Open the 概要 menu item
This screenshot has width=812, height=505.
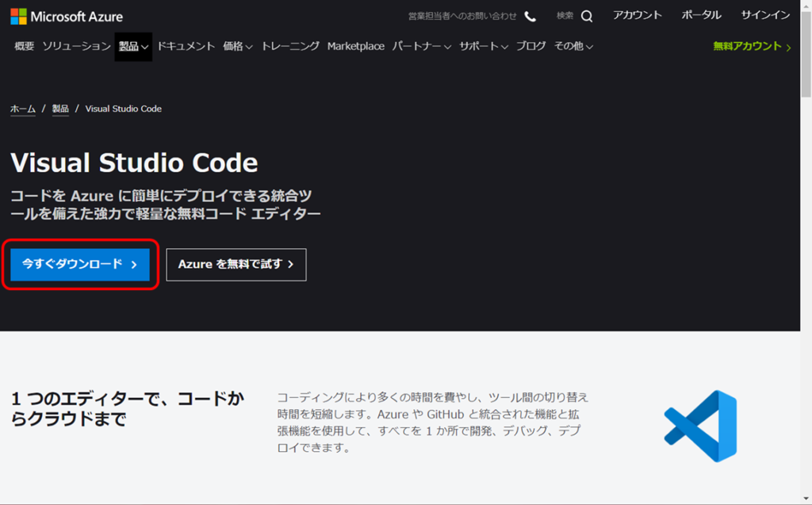[24, 46]
